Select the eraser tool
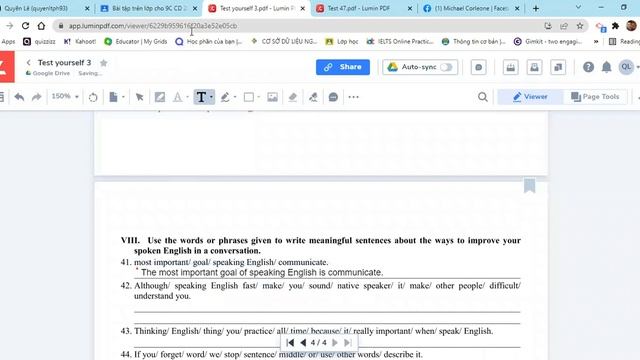Screen dimensions: 640x360 click(293, 97)
